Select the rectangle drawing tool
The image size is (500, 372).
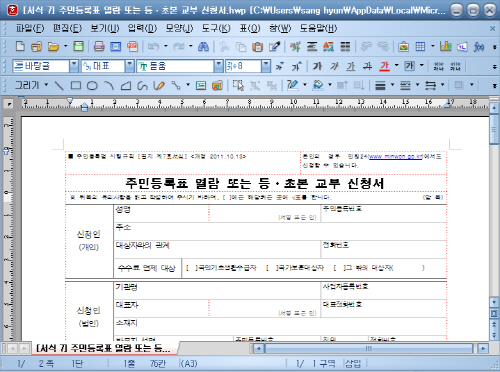(76, 86)
